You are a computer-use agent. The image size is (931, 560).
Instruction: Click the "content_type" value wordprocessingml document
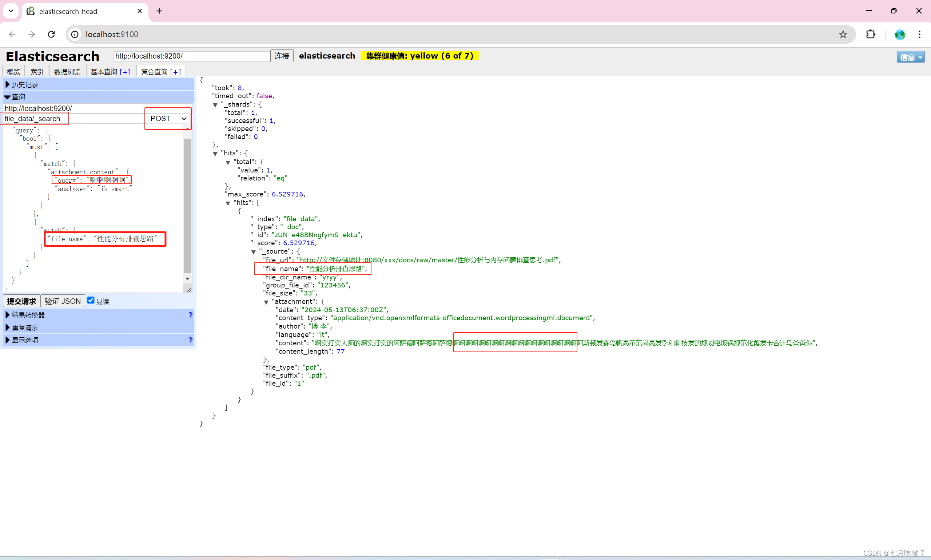coord(461,318)
